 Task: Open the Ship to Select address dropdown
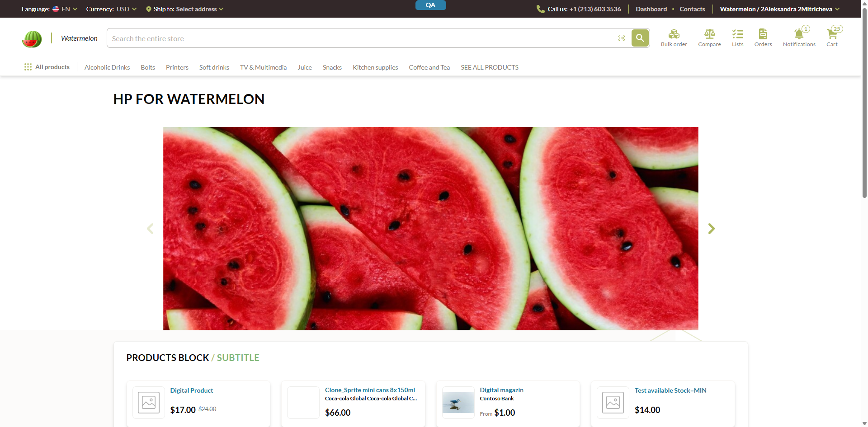(184, 9)
